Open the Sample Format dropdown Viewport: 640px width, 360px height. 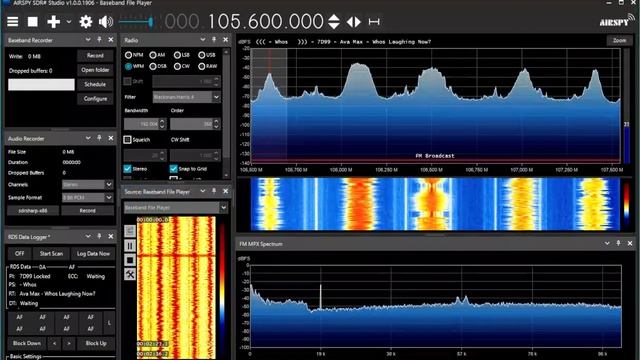[x=109, y=198]
